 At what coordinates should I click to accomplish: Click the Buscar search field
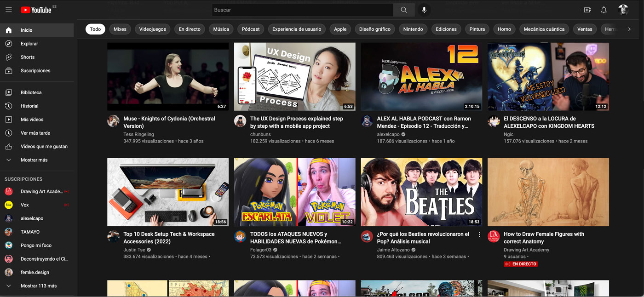302,10
